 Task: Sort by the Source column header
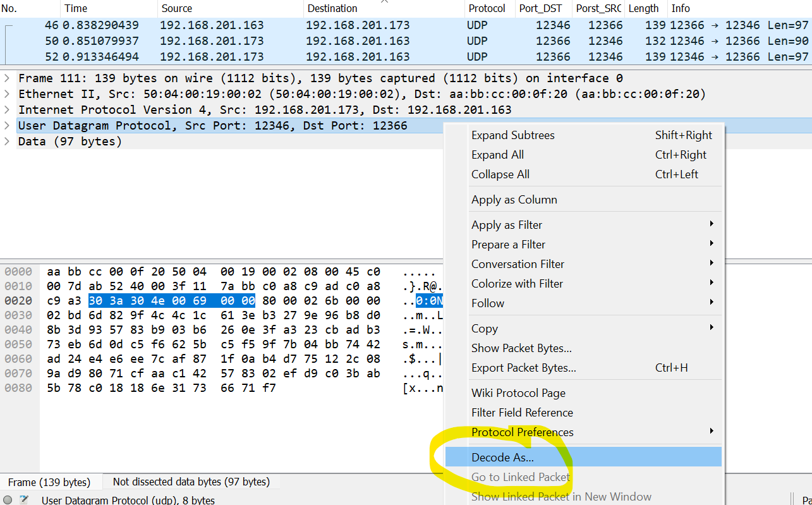coord(231,9)
